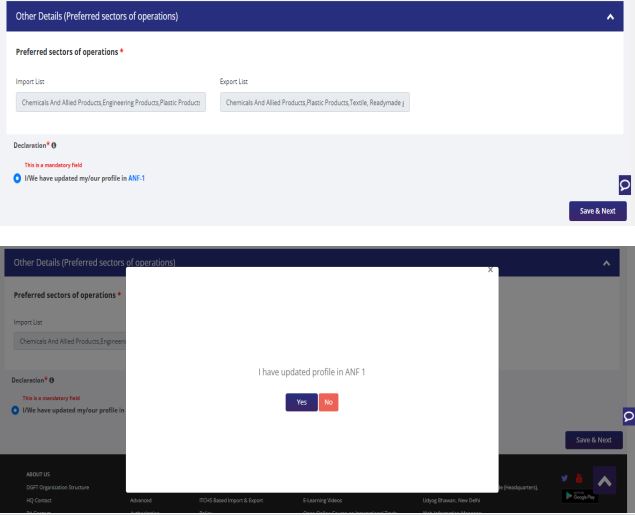Open the Google Play badge
This screenshot has height=515, width=635.
(x=579, y=497)
